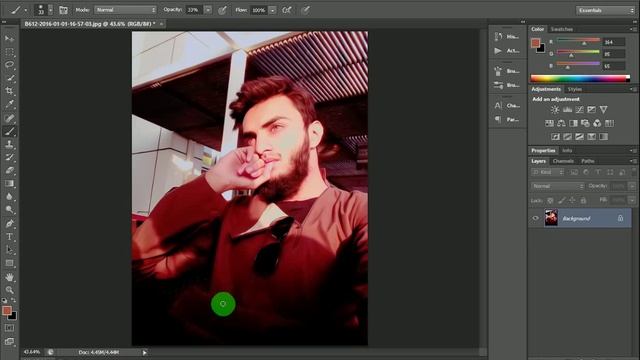Toggle lock transparent pixels
Viewport: 640px width, 360px height.
coord(550,200)
